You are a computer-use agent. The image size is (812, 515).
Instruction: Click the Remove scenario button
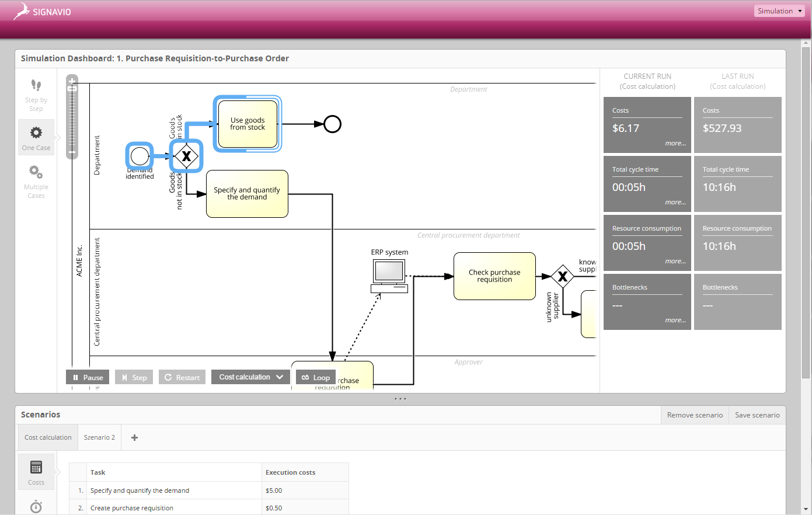[695, 415]
